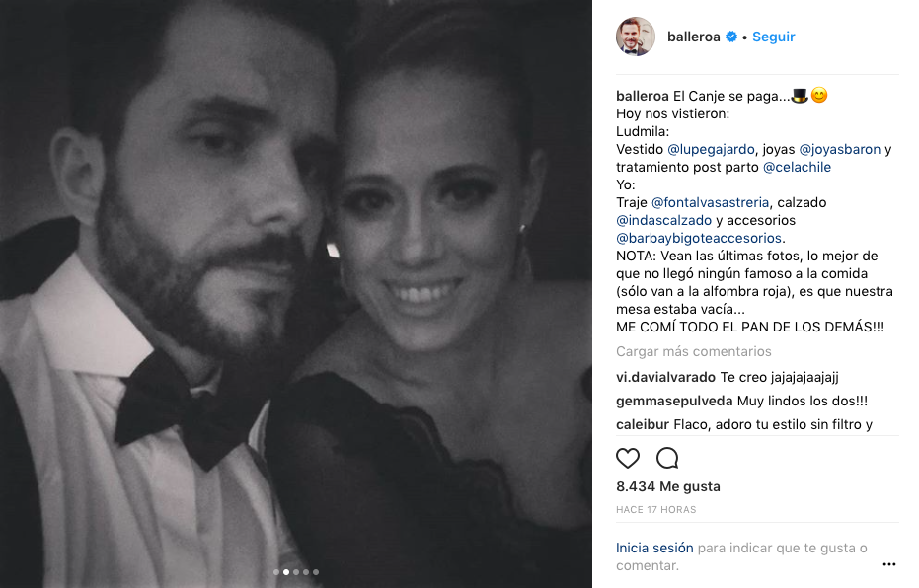Visit the @celachile profile link
The height and width of the screenshot is (588, 919).
pyautogui.click(x=797, y=167)
